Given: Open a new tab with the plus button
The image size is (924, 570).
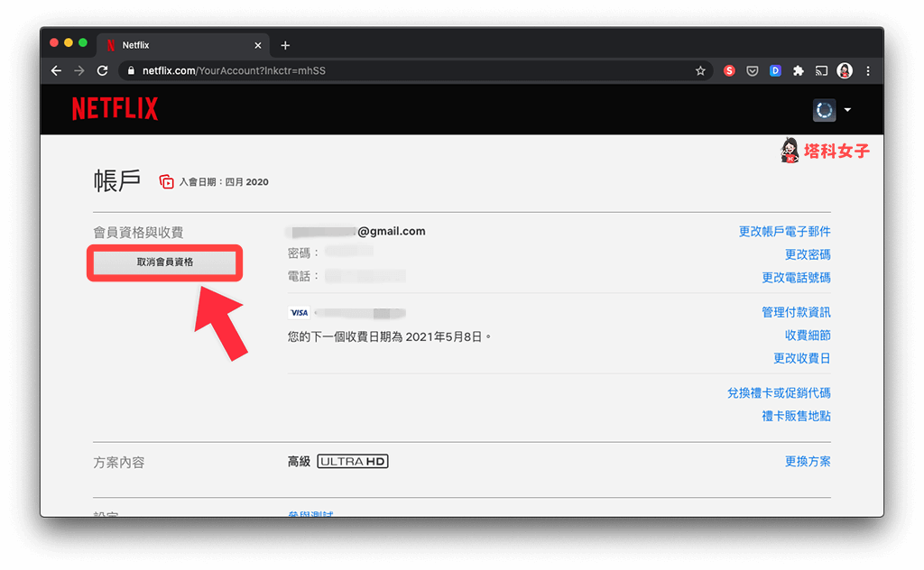Looking at the screenshot, I should pos(285,44).
